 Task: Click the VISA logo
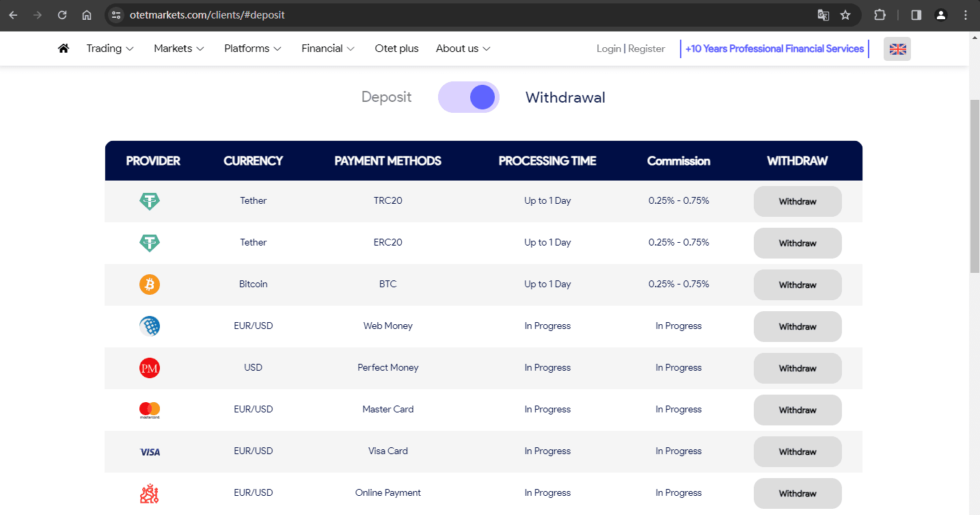tap(150, 452)
